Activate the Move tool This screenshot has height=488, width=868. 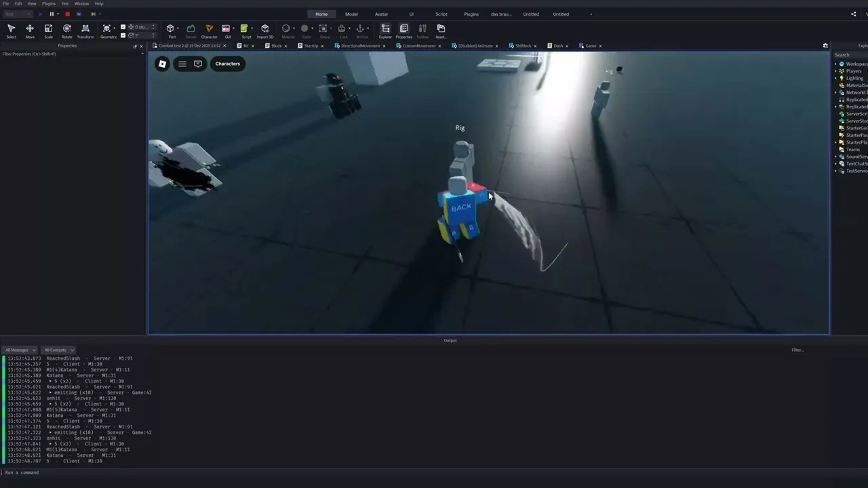coord(30,30)
